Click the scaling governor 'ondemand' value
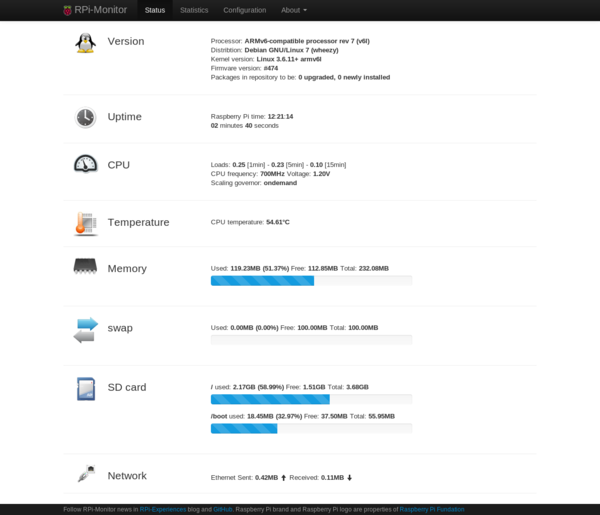The width and height of the screenshot is (600, 515). [x=280, y=183]
